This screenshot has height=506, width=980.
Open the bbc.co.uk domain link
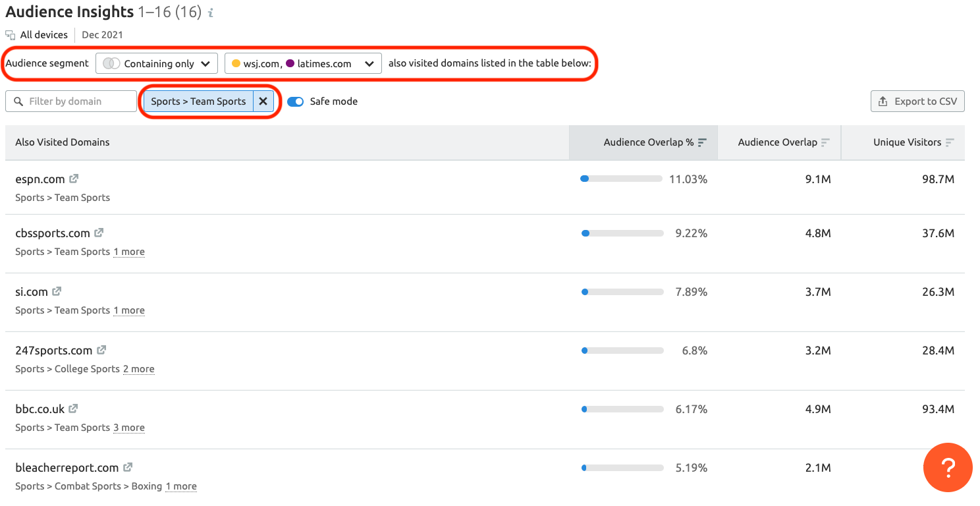coord(40,408)
